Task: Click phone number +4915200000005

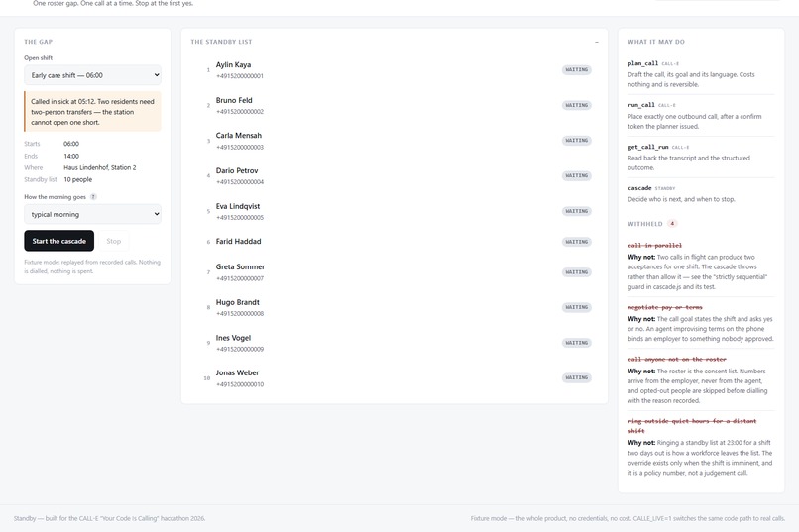Action: click(x=240, y=217)
